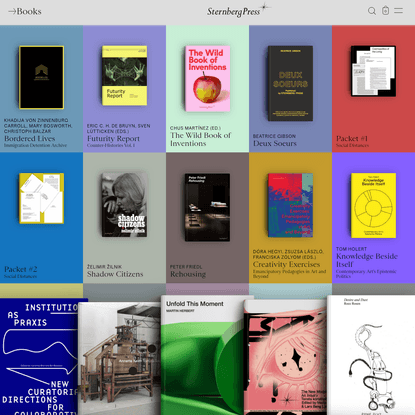Select the Shadow Citizens book cover
415x415 pixels.
point(124,205)
